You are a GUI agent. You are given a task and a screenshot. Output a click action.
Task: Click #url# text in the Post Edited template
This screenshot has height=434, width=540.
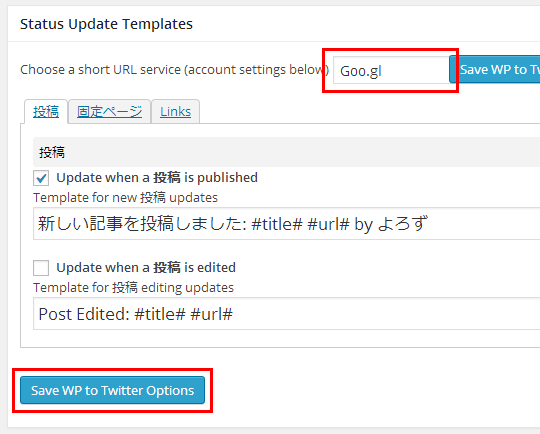click(x=211, y=314)
